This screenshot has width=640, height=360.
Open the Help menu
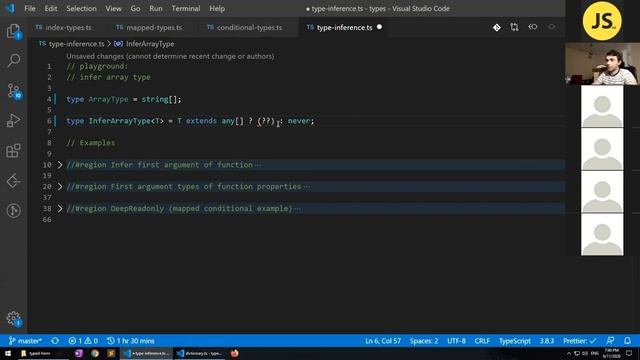[217, 8]
